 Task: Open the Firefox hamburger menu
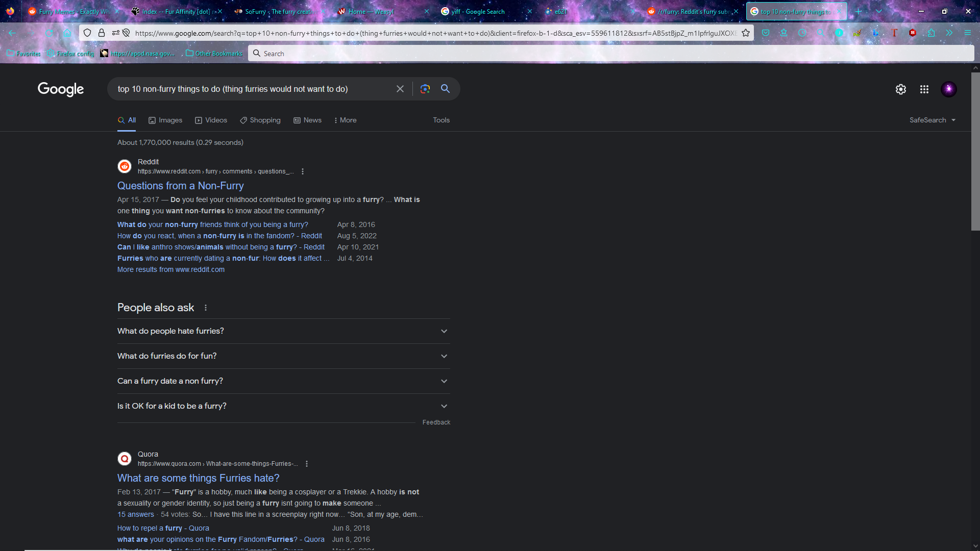tap(968, 33)
